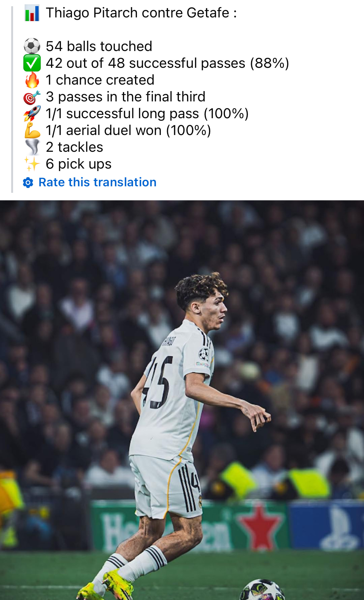Tap the 2 tackles text line
The height and width of the screenshot is (600, 364).
(x=74, y=147)
